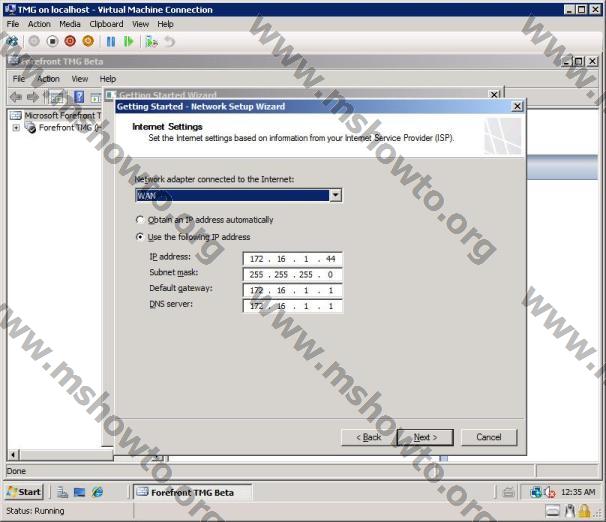Viewport: 606px width, 522px height.
Task: Click left arrow of tree pane horizontal scrollbar
Action: point(14,455)
